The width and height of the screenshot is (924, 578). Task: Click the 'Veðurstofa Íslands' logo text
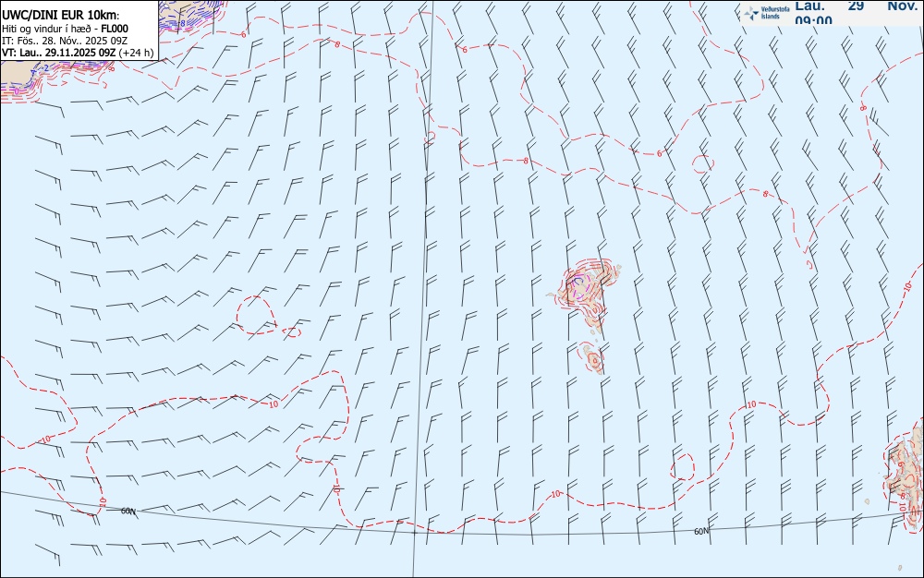[775, 13]
